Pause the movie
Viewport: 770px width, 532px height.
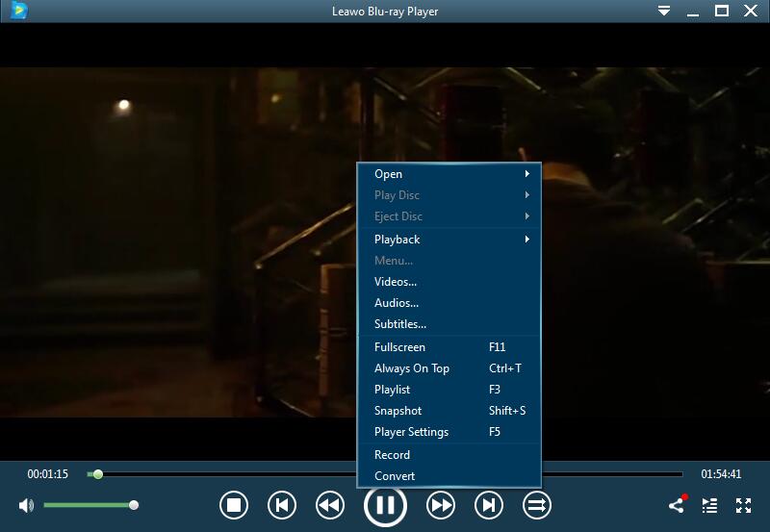(385, 505)
